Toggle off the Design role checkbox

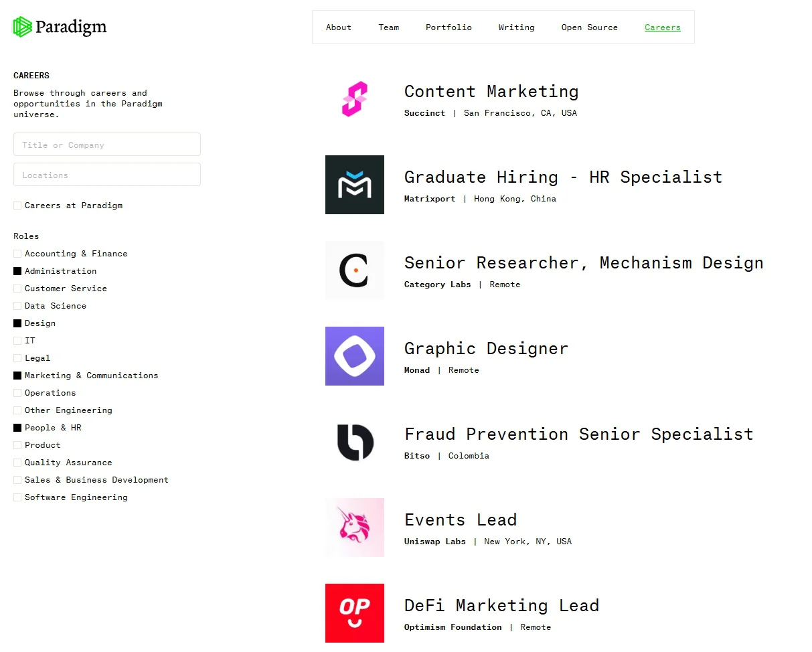(x=17, y=323)
